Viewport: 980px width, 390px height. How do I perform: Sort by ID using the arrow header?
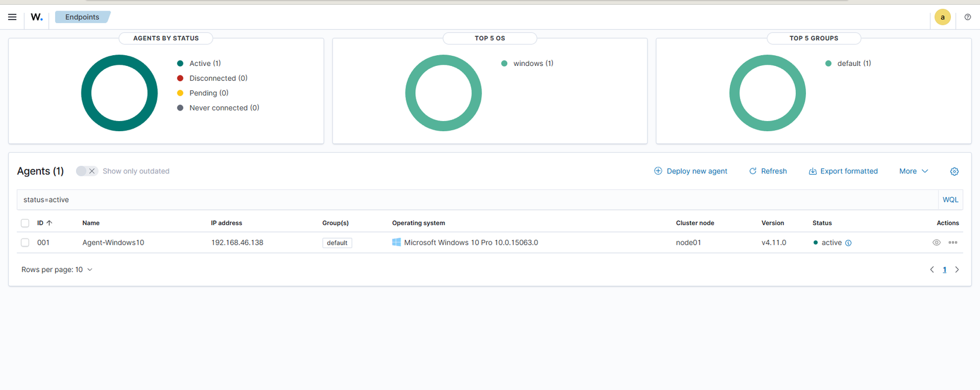(45, 223)
